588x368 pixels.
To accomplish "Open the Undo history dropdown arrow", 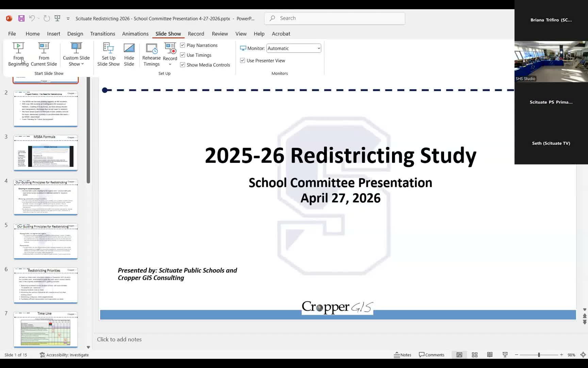I will [38, 18].
